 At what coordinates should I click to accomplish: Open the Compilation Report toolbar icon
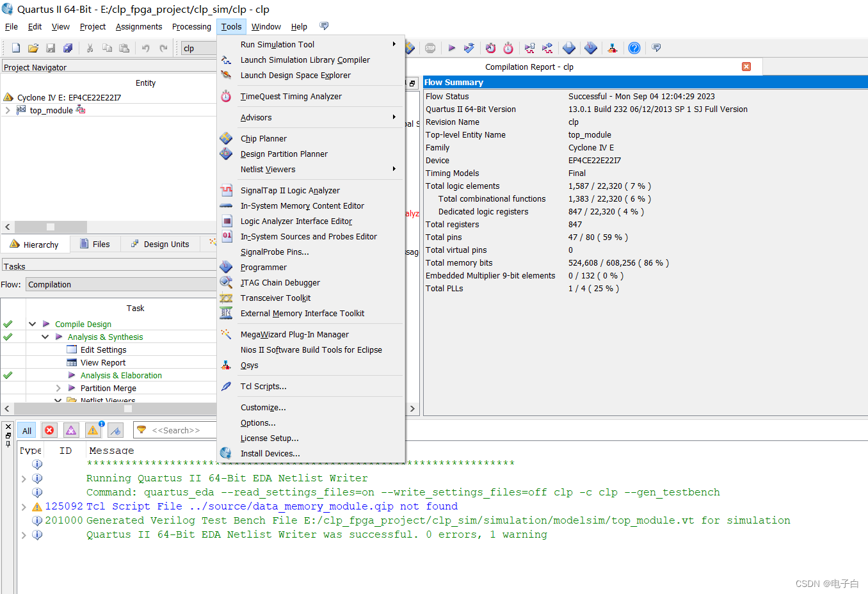pyautogui.click(x=569, y=48)
